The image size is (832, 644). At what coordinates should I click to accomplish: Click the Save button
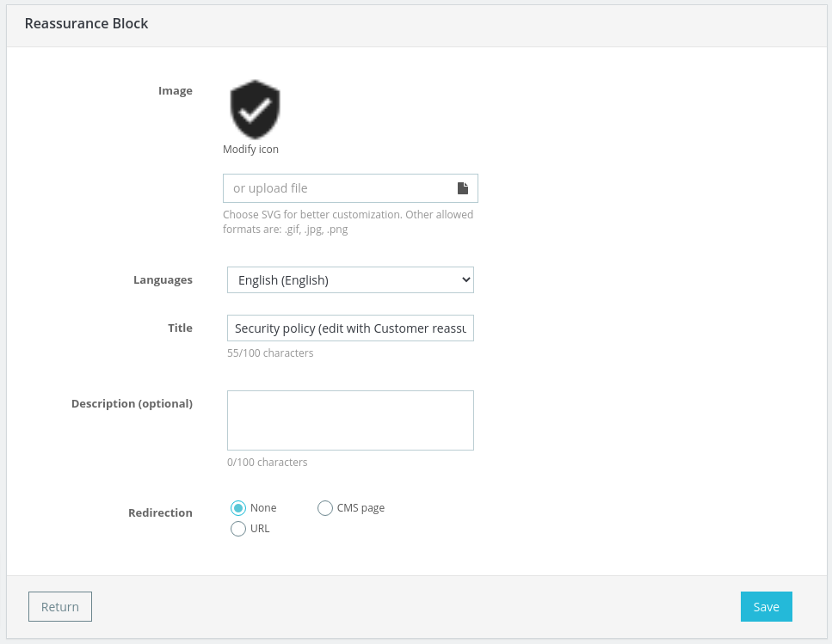tap(766, 606)
